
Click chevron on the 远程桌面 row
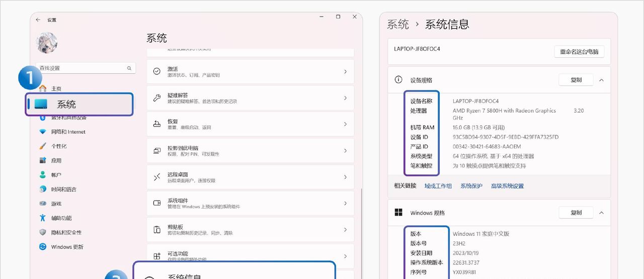coord(345,177)
